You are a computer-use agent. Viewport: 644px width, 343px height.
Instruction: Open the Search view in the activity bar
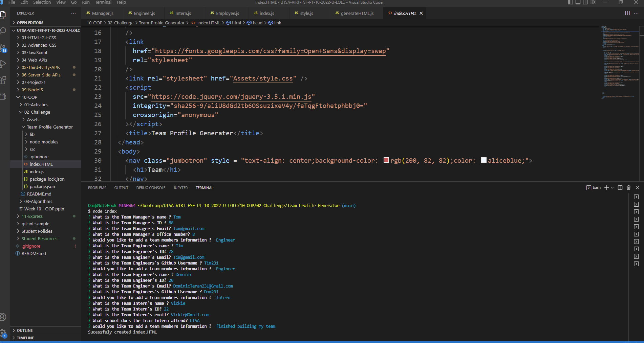3,31
